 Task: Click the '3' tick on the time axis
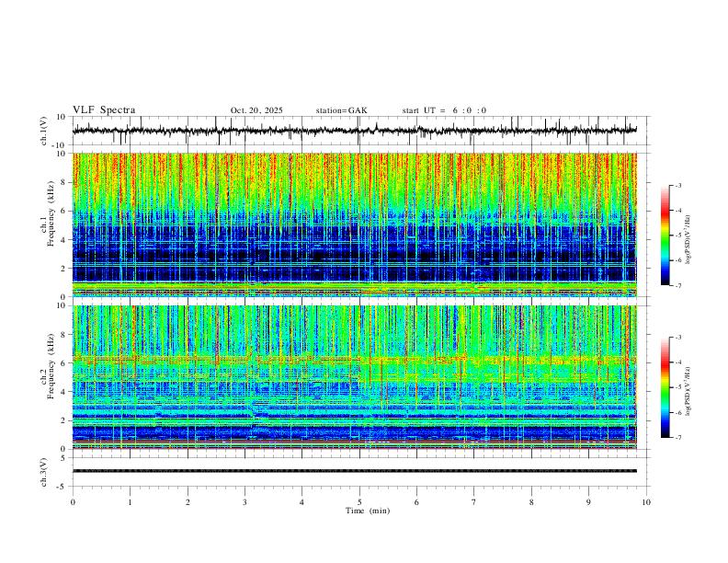(x=245, y=502)
